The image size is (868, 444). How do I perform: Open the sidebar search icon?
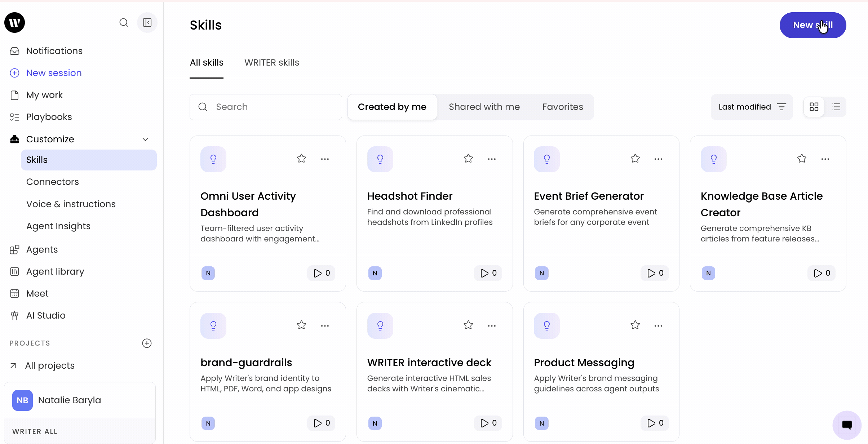[x=124, y=23]
